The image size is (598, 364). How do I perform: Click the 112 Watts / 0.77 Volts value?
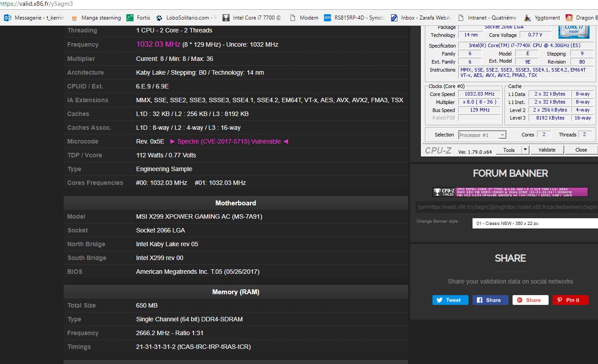pyautogui.click(x=166, y=155)
